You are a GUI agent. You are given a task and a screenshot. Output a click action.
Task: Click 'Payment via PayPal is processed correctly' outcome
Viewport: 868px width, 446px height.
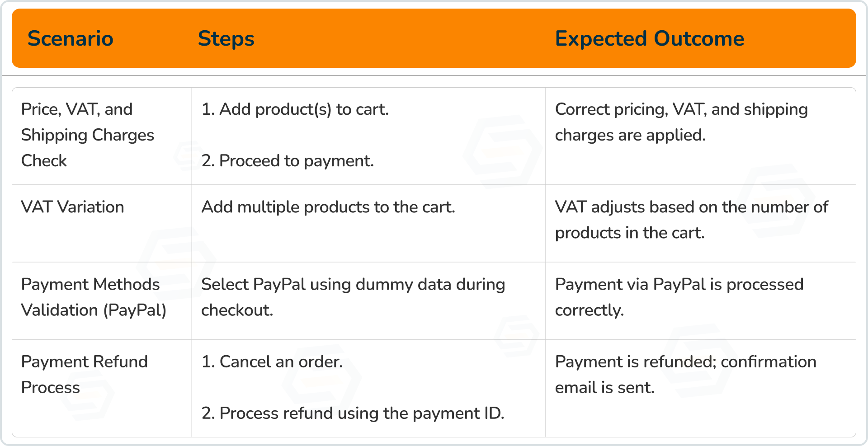[x=679, y=297]
